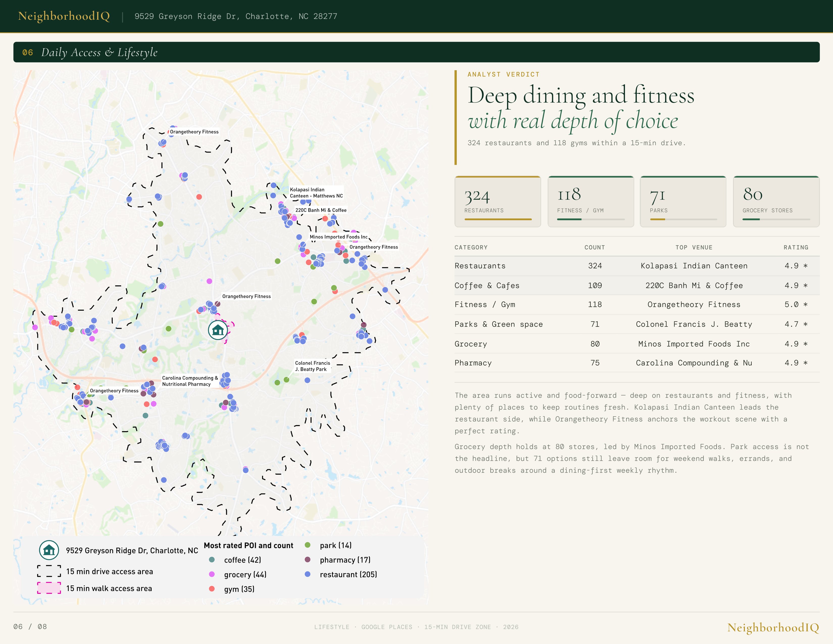Click the coffee legend color dot
The image size is (833, 644).
point(212,560)
